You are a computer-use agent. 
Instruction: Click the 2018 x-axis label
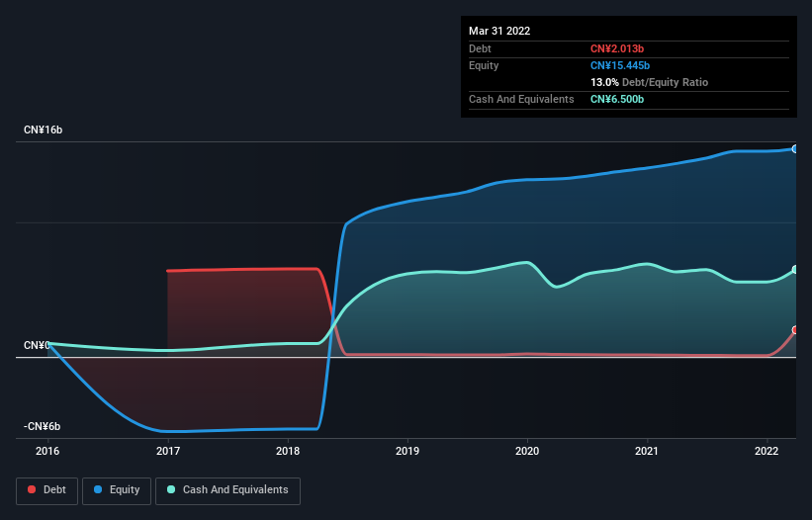[x=288, y=451]
